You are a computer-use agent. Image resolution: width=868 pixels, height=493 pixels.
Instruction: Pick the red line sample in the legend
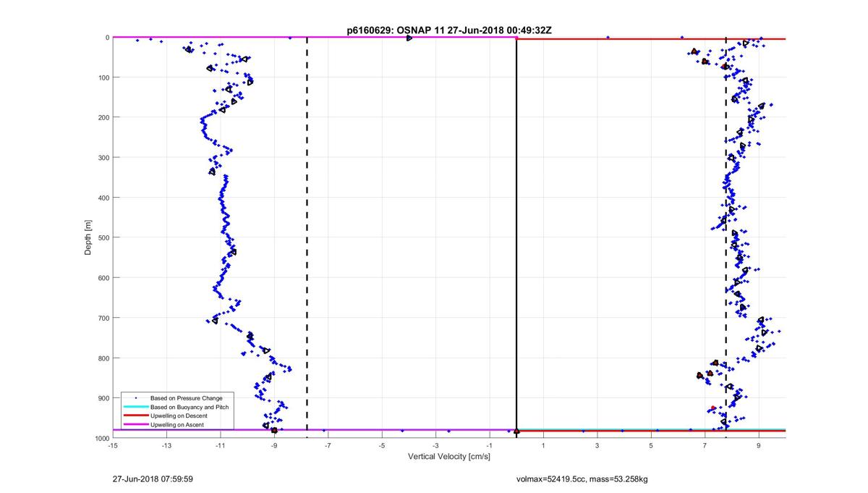[135, 416]
